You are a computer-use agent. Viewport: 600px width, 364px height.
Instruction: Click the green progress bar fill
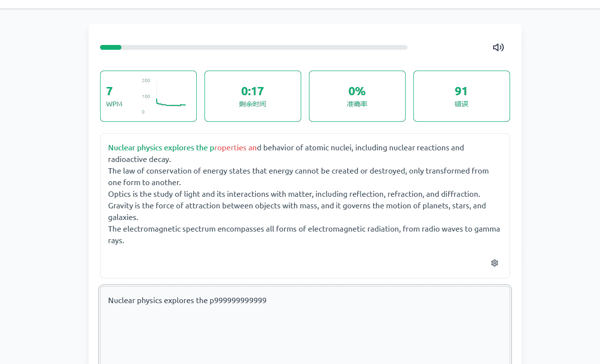pyautogui.click(x=111, y=47)
